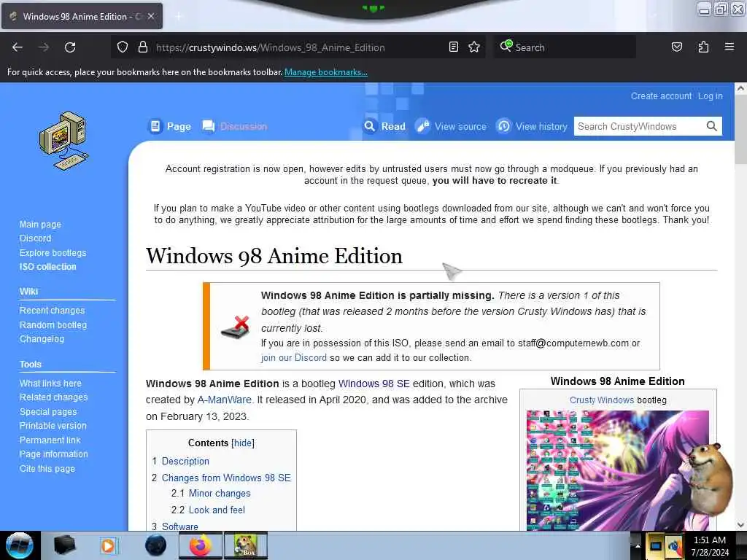Click Crusty Windows infobox link
Viewport: 747px width, 560px height.
point(602,400)
